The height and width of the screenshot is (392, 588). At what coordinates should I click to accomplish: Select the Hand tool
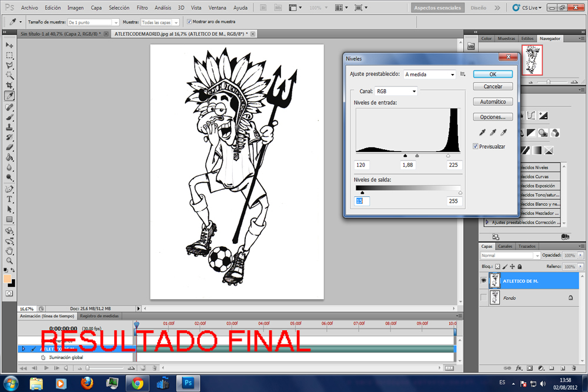9,251
